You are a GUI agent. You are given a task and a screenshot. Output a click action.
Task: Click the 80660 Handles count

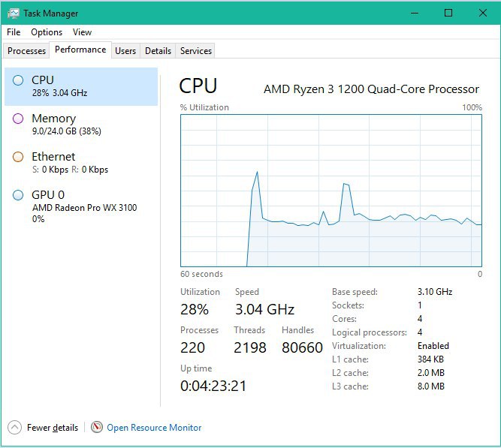tap(302, 347)
